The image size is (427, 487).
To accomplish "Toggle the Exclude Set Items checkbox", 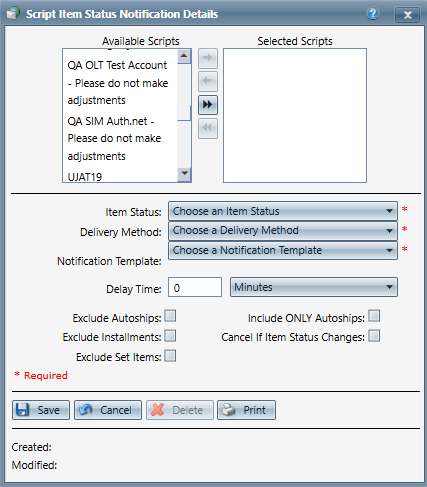I will point(170,356).
